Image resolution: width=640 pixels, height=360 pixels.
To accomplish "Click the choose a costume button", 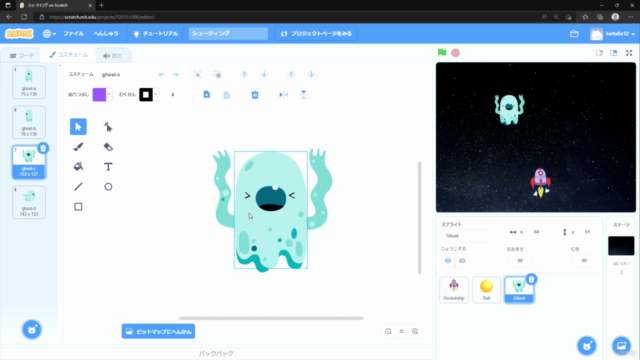I will click(x=32, y=329).
